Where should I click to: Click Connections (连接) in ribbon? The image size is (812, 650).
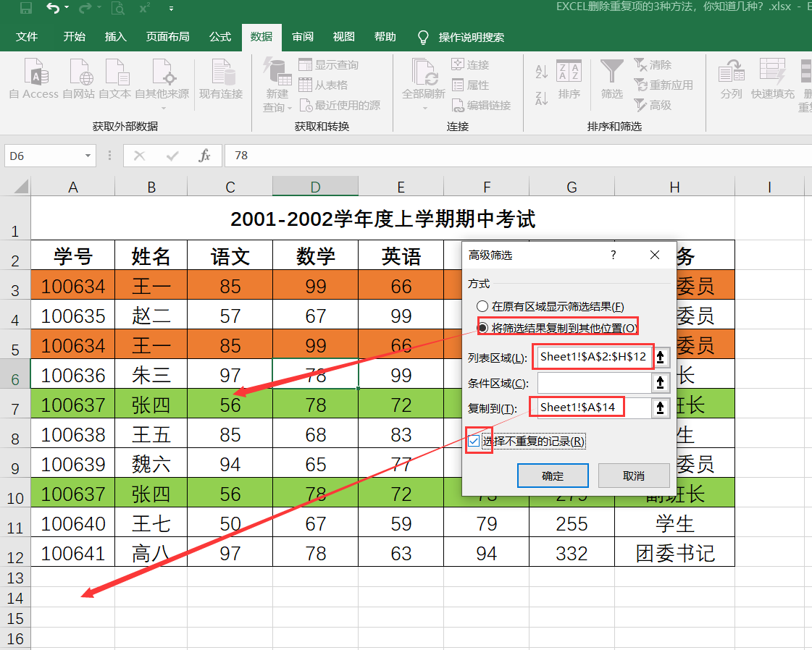point(470,64)
